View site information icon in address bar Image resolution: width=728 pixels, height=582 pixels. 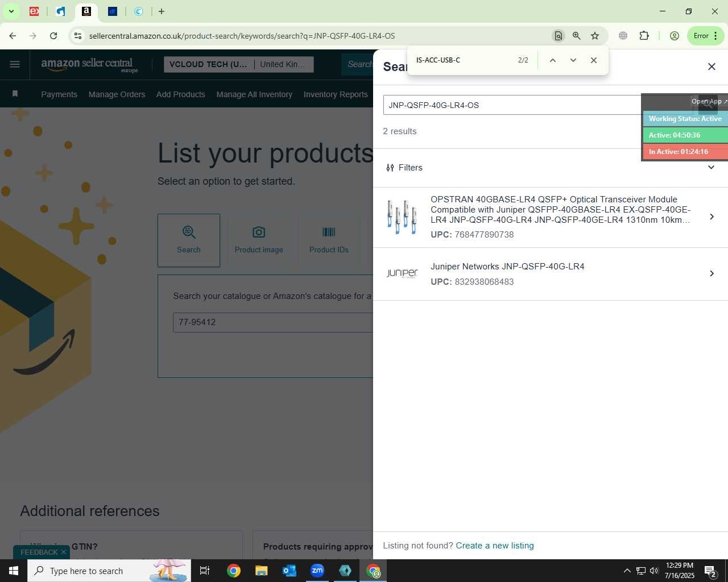click(x=78, y=36)
